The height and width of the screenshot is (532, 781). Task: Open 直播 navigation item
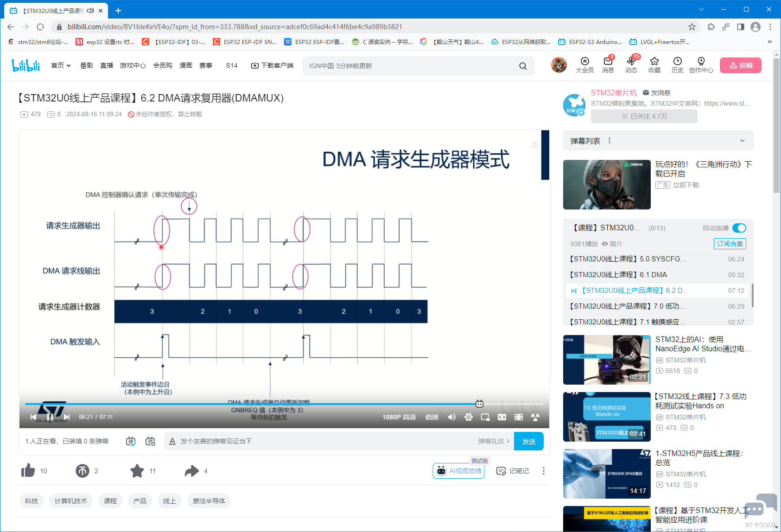[x=107, y=65]
